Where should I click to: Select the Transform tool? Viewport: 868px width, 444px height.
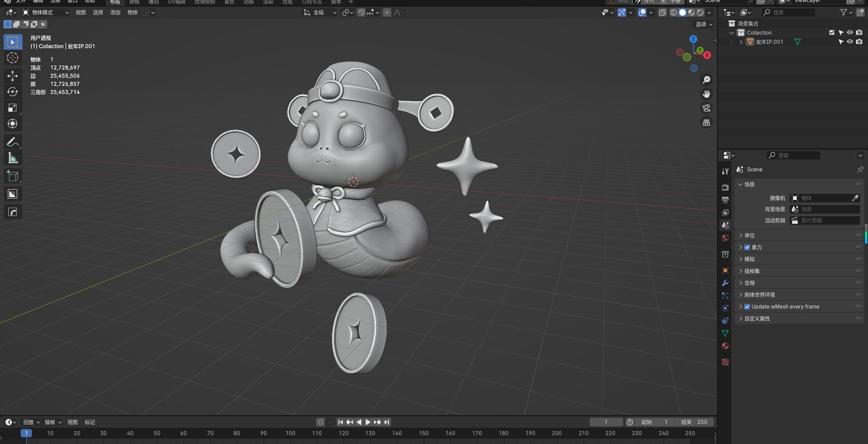tap(13, 124)
